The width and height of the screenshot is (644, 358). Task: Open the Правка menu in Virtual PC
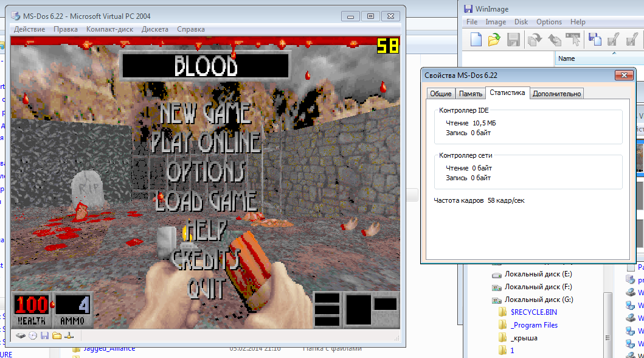[x=65, y=29]
